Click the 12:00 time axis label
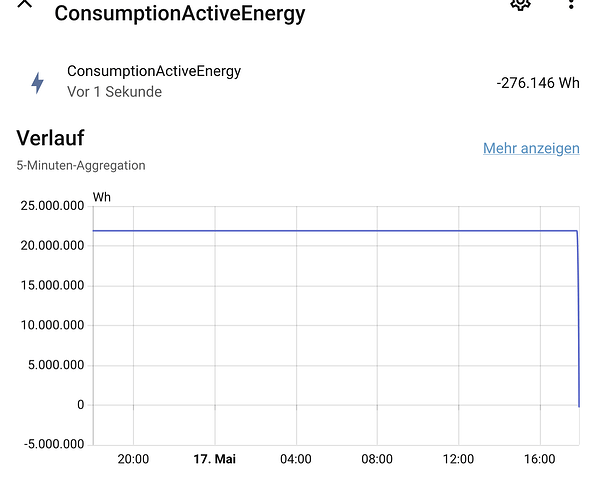The width and height of the screenshot is (597, 499). [x=458, y=459]
